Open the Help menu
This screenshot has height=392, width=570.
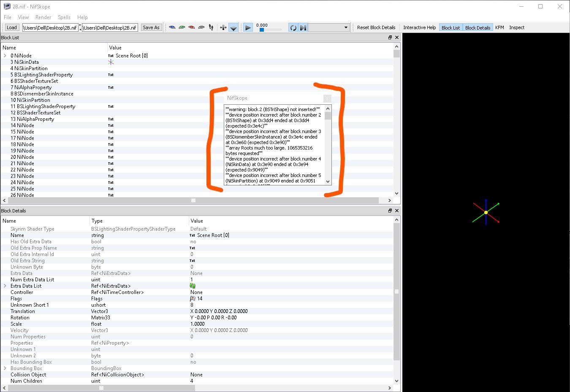(82, 17)
